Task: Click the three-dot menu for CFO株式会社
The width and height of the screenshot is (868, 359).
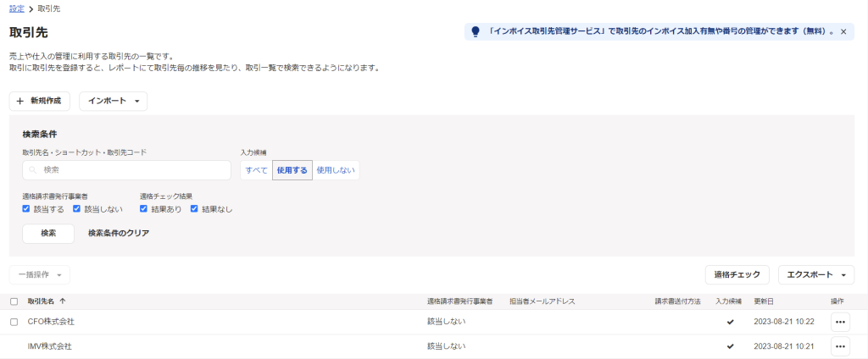Action: (840, 322)
